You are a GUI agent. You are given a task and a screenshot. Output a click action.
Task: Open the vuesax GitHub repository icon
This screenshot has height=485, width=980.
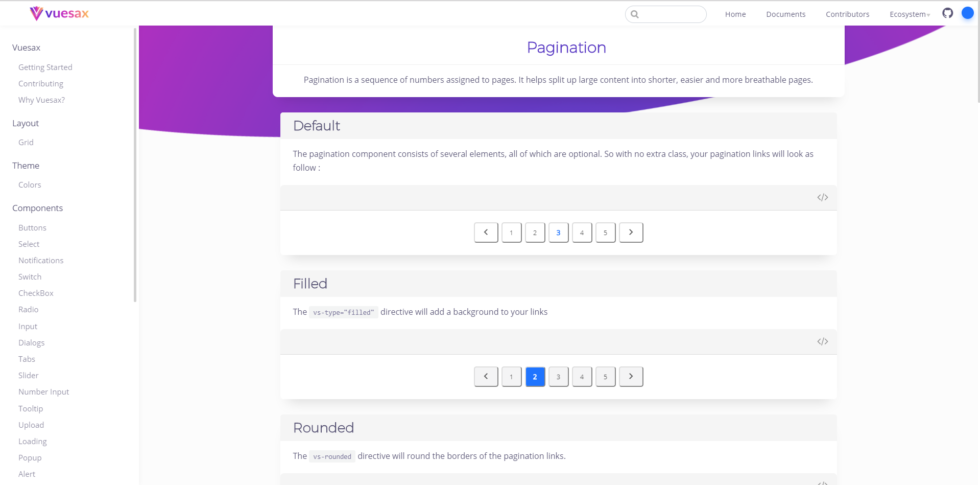pos(947,13)
